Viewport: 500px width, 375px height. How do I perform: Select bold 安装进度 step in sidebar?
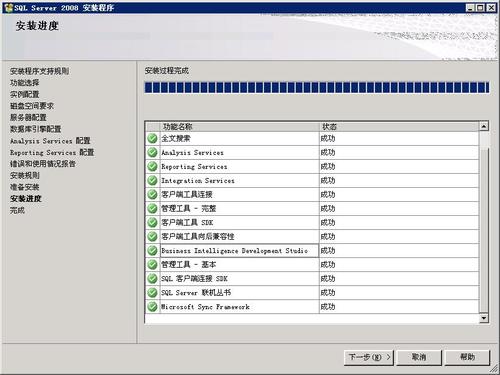click(x=26, y=199)
